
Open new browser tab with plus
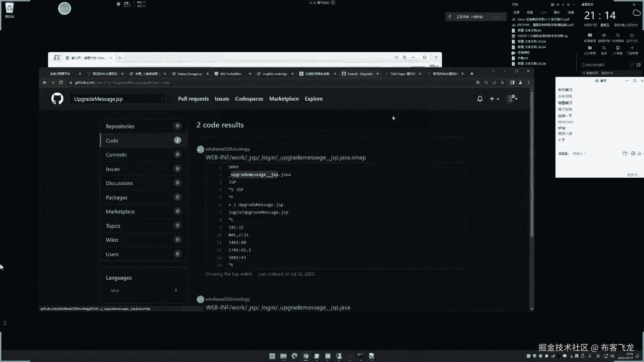pyautogui.click(x=472, y=74)
